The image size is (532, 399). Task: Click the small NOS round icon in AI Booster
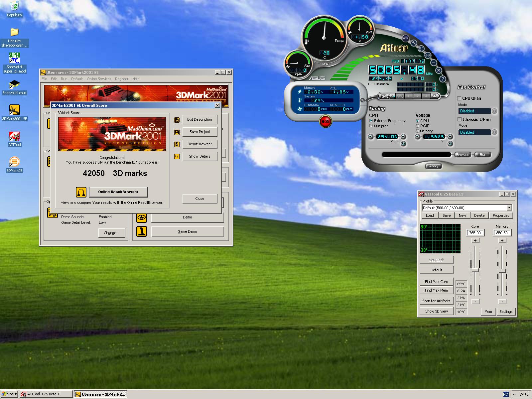point(406,38)
